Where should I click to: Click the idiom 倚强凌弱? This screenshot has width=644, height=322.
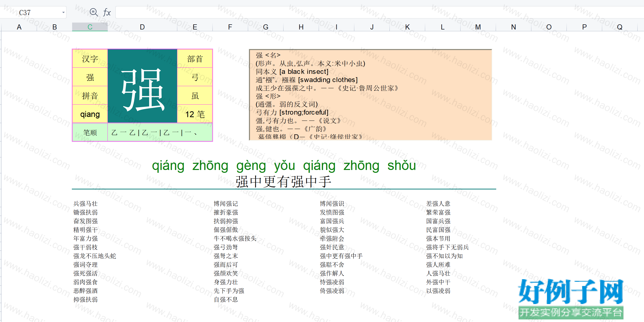tap(332, 291)
